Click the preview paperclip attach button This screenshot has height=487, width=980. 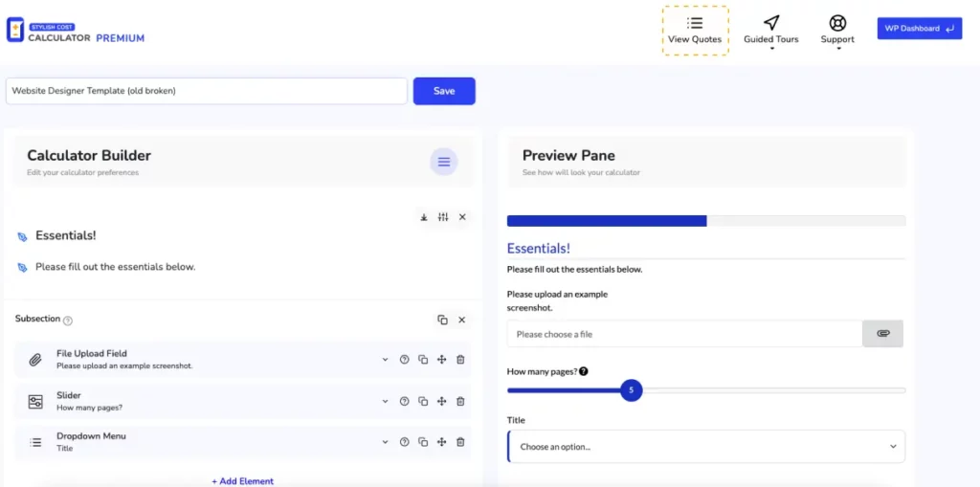click(x=882, y=334)
